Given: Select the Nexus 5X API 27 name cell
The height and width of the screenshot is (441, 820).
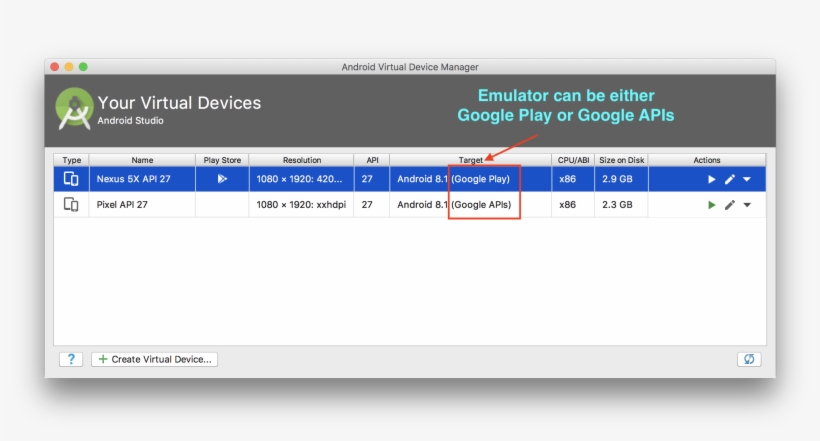Looking at the screenshot, I should [142, 179].
